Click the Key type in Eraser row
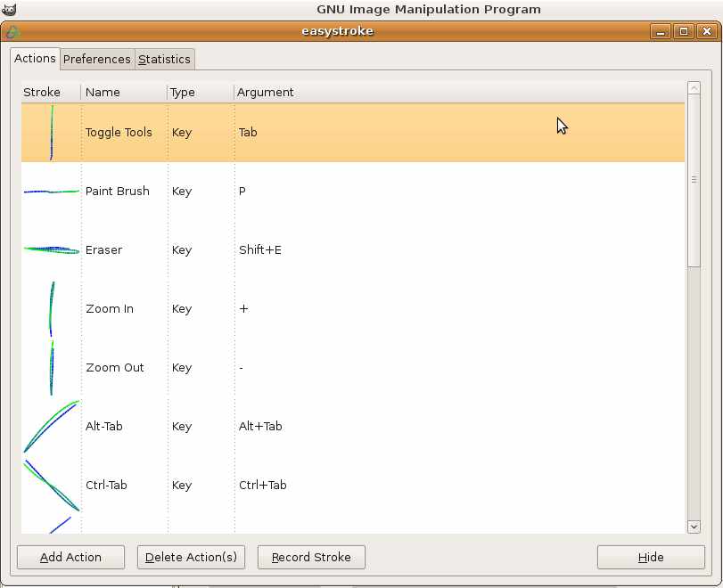The image size is (723, 588). click(x=182, y=250)
